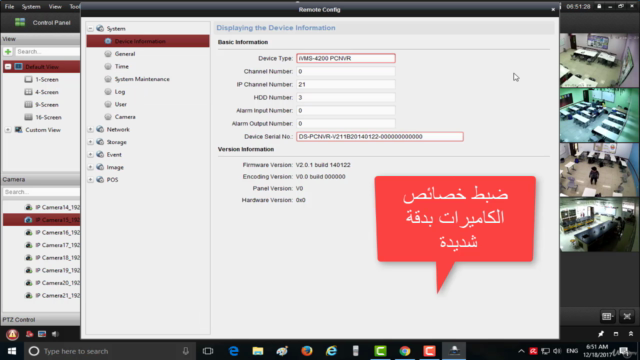Viewport: 640px width, 360px height.
Task: Open the System menu
Action: point(31,7)
